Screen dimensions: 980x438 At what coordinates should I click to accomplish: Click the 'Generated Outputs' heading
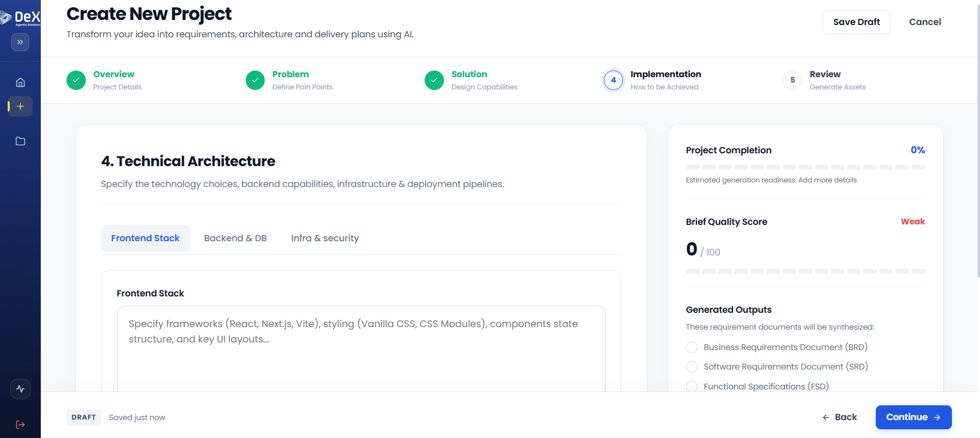(x=729, y=310)
